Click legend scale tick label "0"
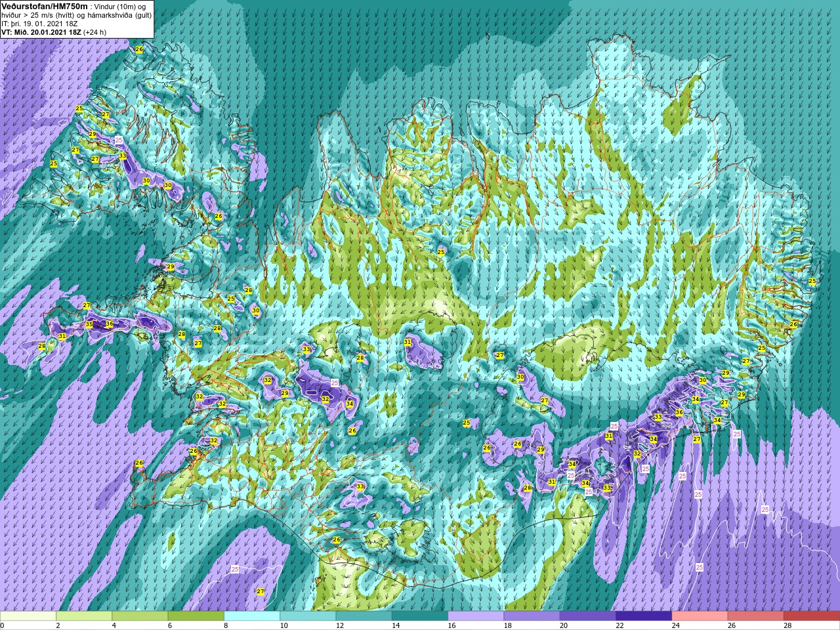This screenshot has width=840, height=630. coord(2,625)
